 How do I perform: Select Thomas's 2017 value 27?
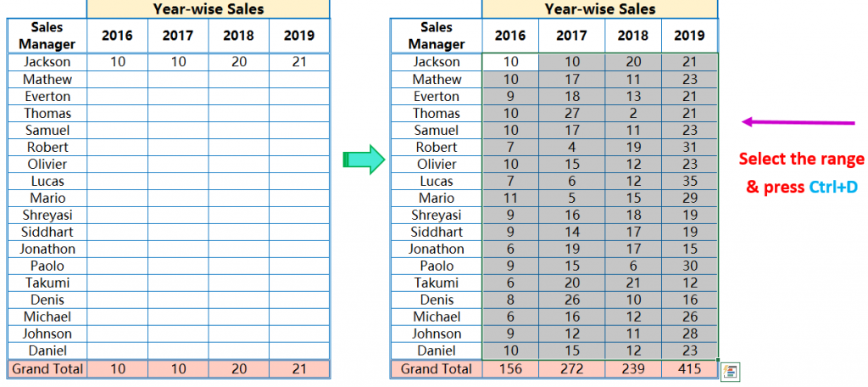pos(571,113)
